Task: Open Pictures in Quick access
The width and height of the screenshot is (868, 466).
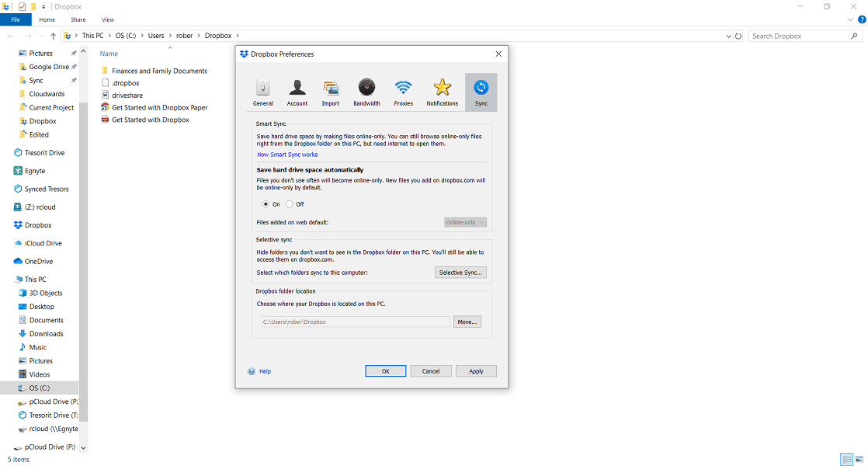Action: [41, 53]
